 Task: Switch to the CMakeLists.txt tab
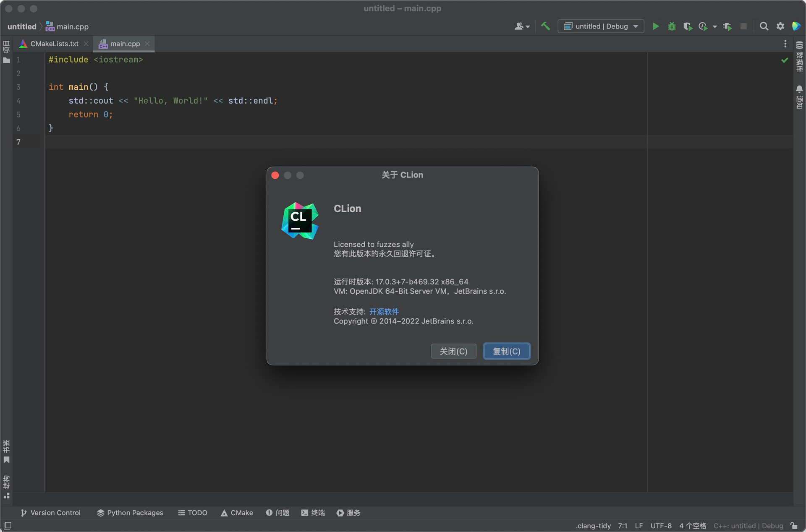click(54, 44)
